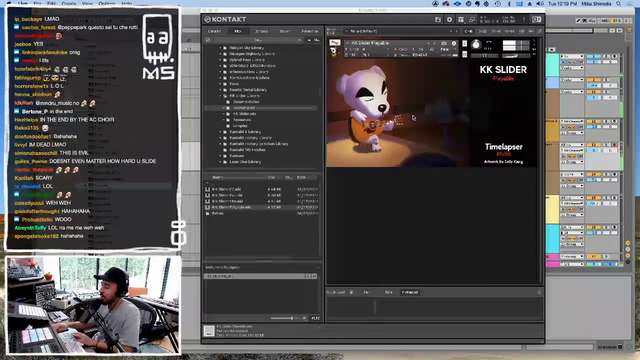Switch to Expert tab in Kontakt browser
Screen dimensions: 640x360
(284, 31)
